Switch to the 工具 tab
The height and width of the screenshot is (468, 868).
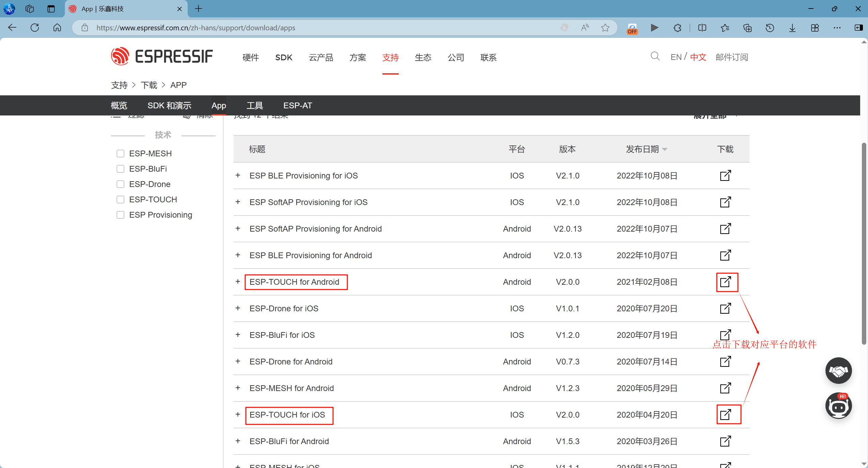coord(255,106)
